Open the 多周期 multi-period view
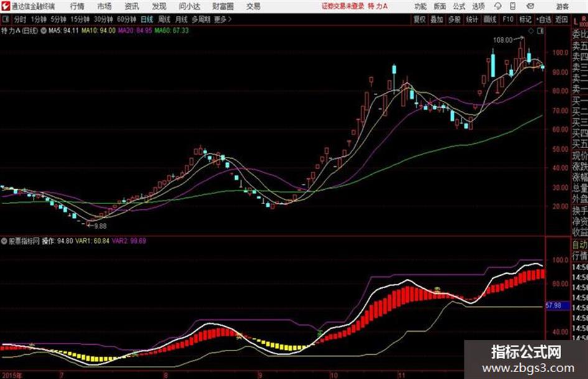The width and height of the screenshot is (588, 379). pyautogui.click(x=201, y=19)
